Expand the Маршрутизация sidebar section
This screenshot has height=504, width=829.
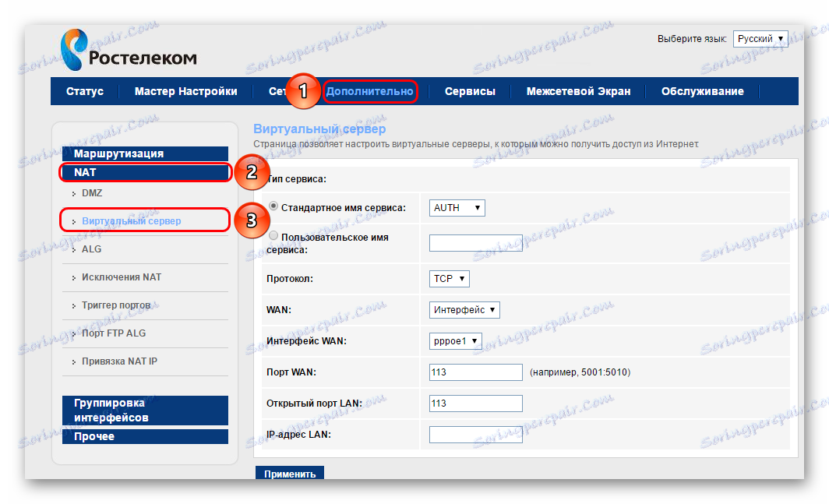[x=145, y=153]
